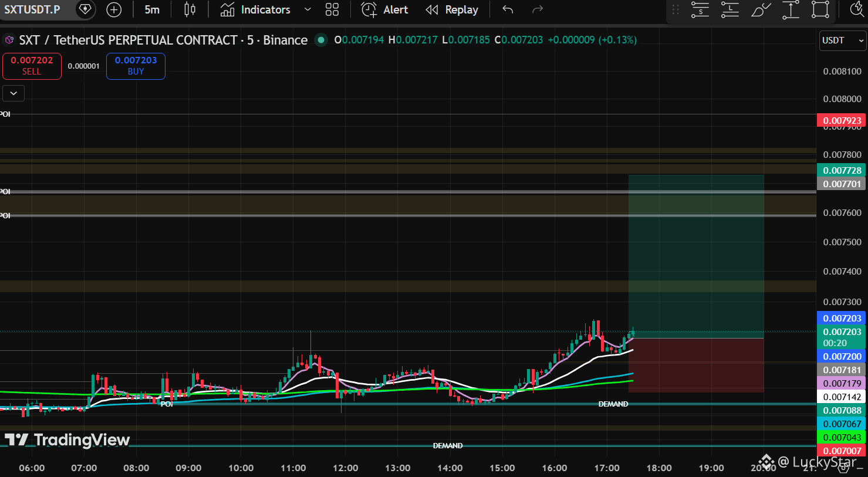
Task: Select the Long Position drawing tool
Action: (730, 9)
